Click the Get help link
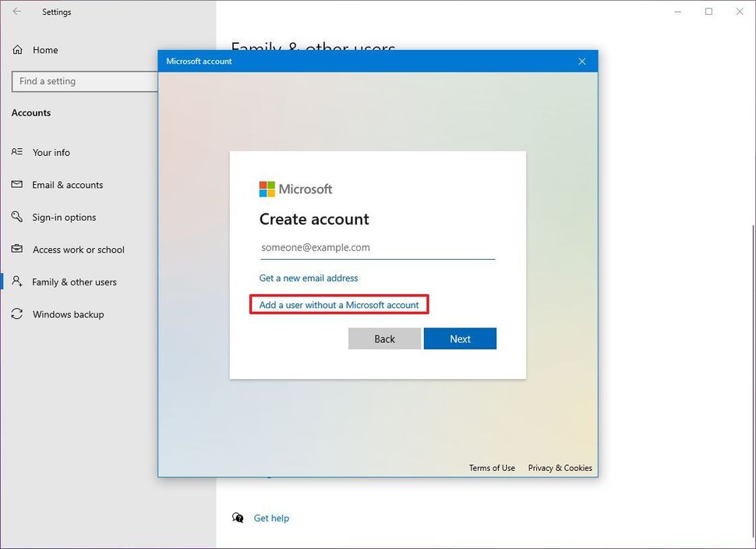This screenshot has height=549, width=756. (271, 518)
